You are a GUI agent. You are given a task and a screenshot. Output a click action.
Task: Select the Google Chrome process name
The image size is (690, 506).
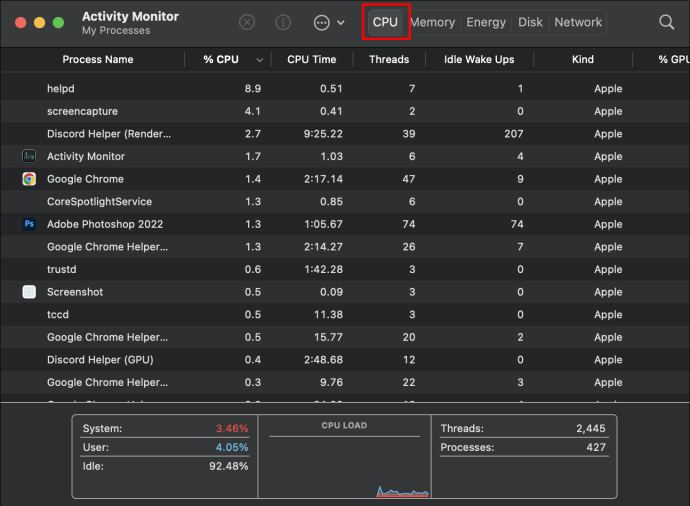[x=85, y=179]
